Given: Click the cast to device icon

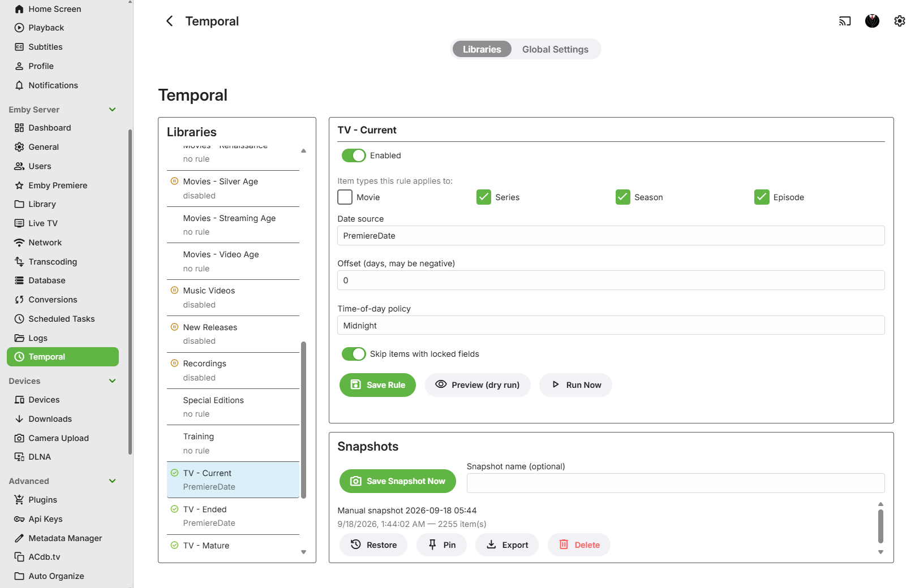Looking at the screenshot, I should coord(845,21).
